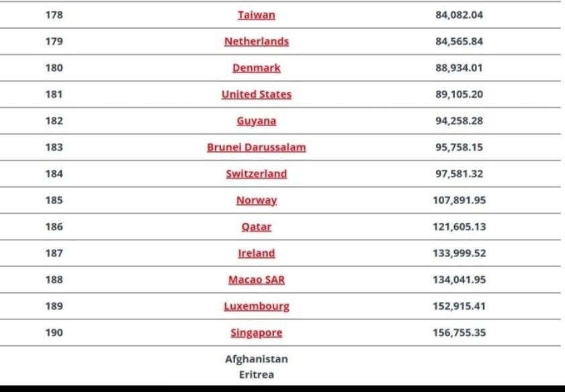This screenshot has height=392, width=565.
Task: Open the Brunei Darussalam link
Action: [x=256, y=147]
